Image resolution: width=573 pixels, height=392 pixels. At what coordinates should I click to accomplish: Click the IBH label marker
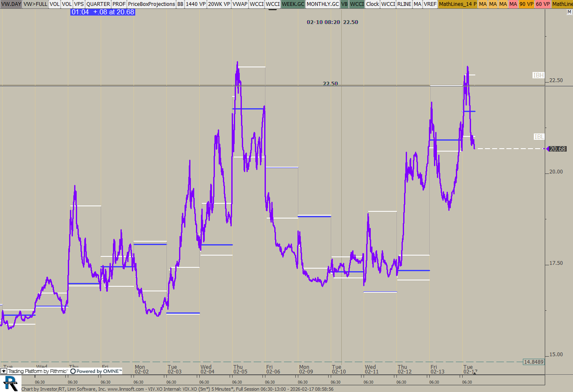coord(538,75)
